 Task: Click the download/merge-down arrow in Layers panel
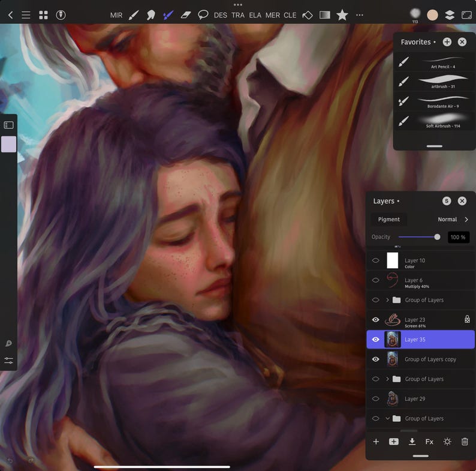pyautogui.click(x=412, y=442)
